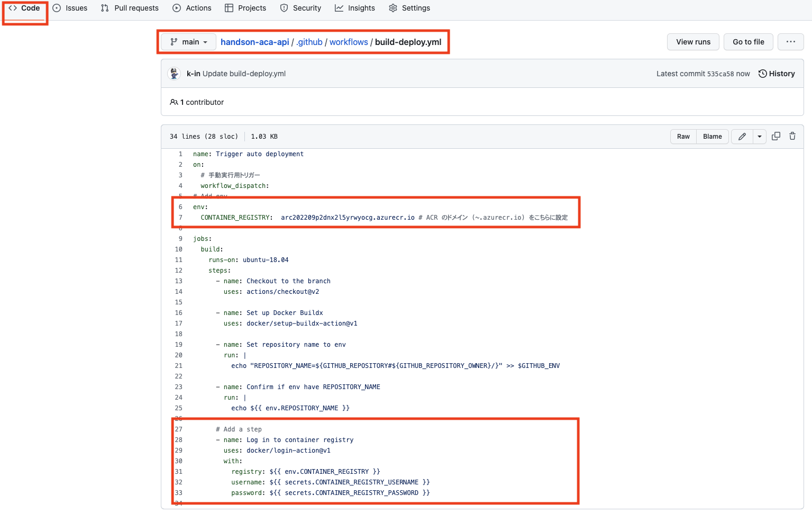Delete this file trash icon
This screenshot has width=812, height=513.
[x=792, y=136]
